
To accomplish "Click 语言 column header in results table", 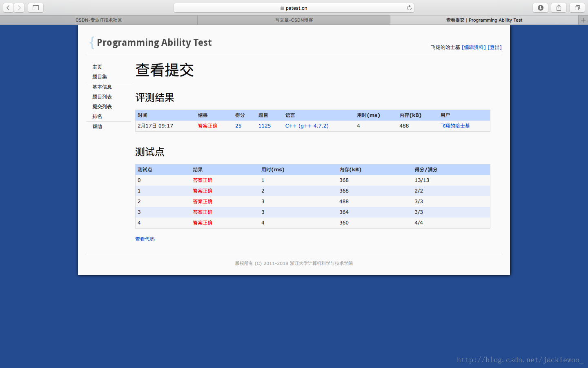I will coord(290,115).
